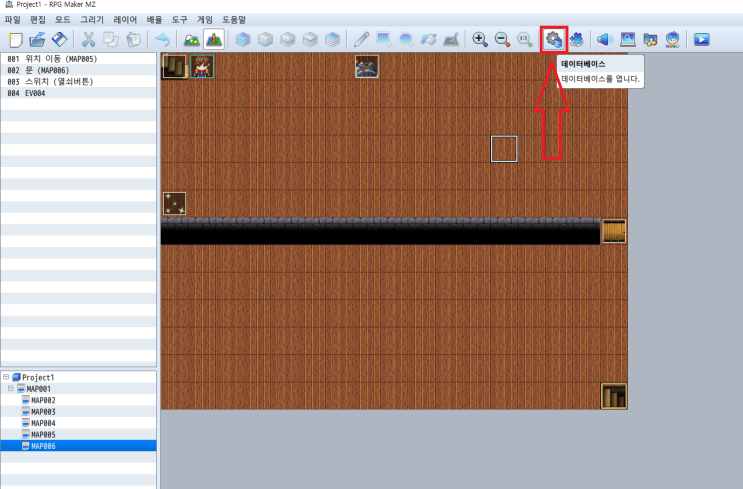The height and width of the screenshot is (489, 743).
Task: Open the 파일 menu
Action: click(x=13, y=19)
